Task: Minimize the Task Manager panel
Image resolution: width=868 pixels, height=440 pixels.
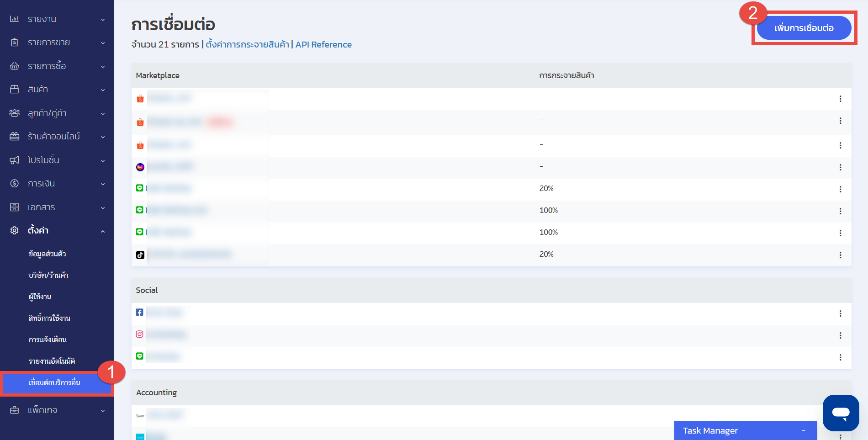Action: [803, 431]
